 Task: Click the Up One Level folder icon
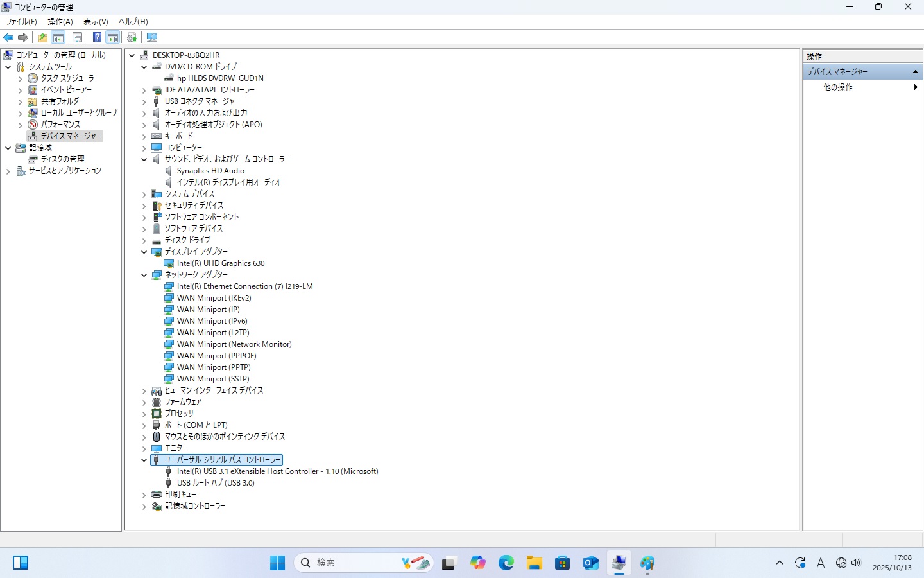point(42,38)
